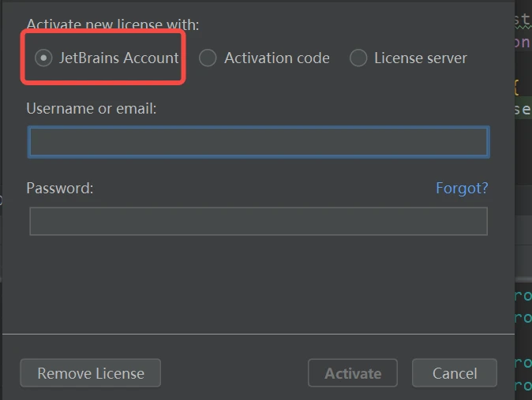Screen dimensions: 532x400
Task: Click the yellow brace in the background editor
Action: (516, 88)
